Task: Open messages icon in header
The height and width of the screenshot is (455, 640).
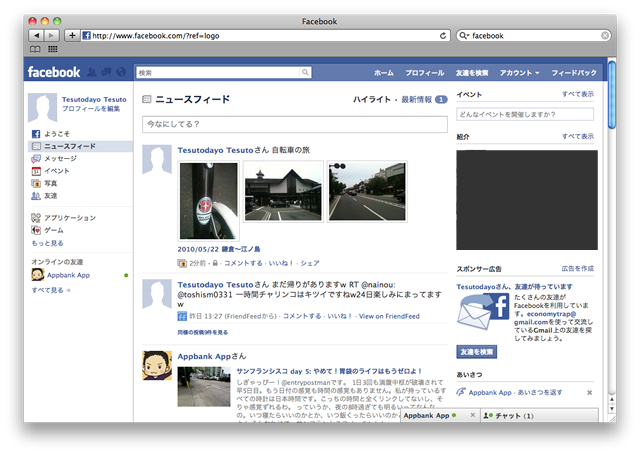Action: click(107, 72)
